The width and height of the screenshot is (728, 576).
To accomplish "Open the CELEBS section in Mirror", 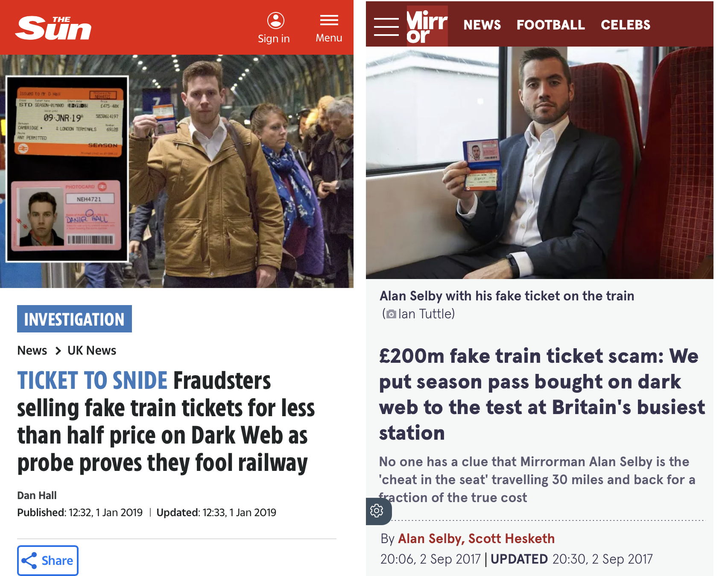I will tap(625, 25).
